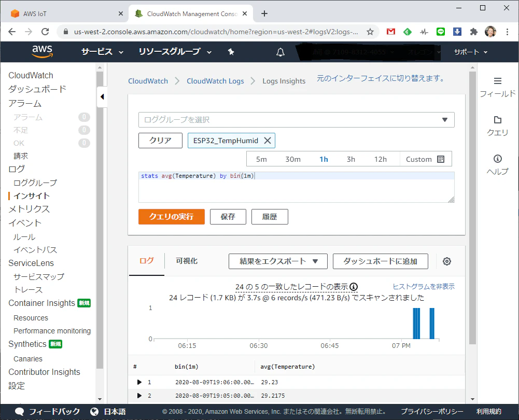The height and width of the screenshot is (420, 519).
Task: Bookmark this page with star icon
Action: pyautogui.click(x=370, y=32)
